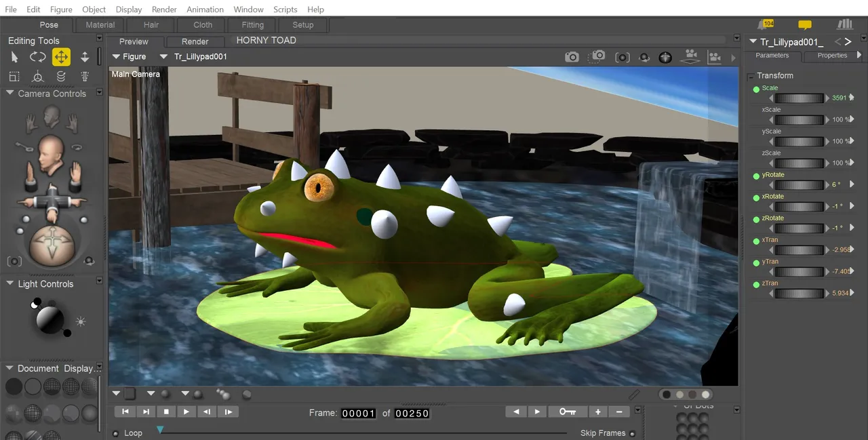Toggle the Loop option
Image resolution: width=868 pixels, height=440 pixels.
pos(115,433)
